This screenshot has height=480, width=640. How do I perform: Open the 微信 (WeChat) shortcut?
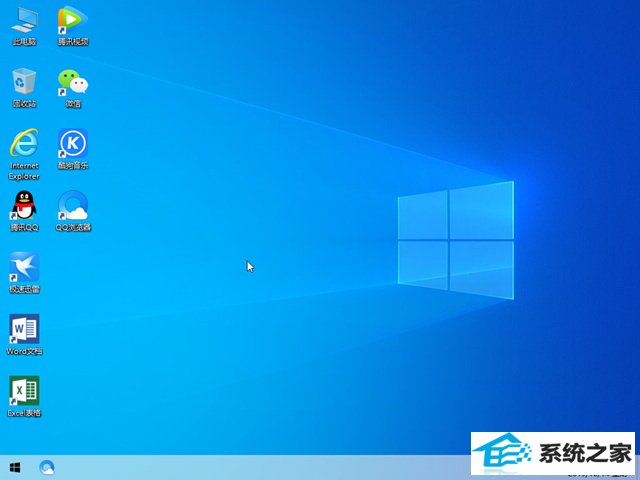(x=72, y=82)
